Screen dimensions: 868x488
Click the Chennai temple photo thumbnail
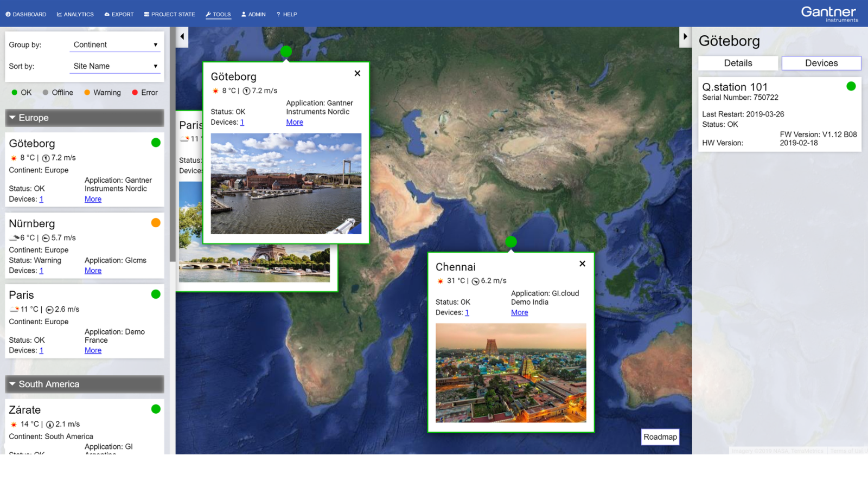(511, 373)
